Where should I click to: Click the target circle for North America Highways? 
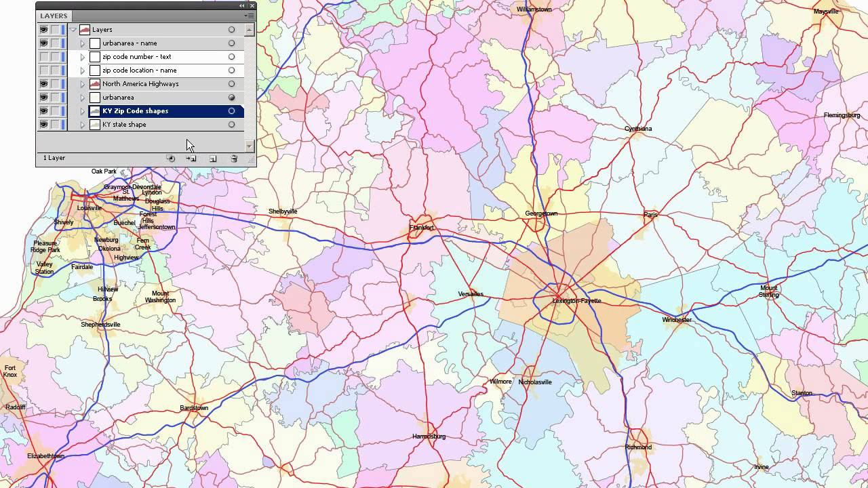click(x=231, y=84)
